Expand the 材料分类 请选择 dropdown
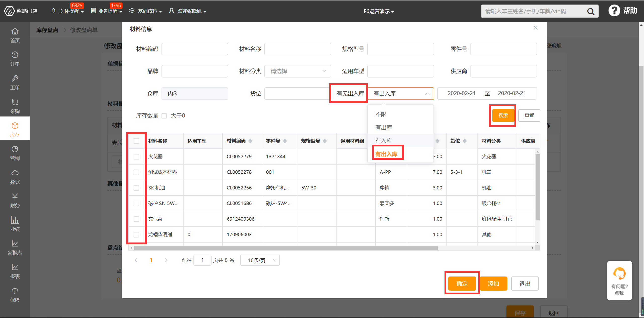This screenshot has width=644, height=318. pyautogui.click(x=298, y=71)
